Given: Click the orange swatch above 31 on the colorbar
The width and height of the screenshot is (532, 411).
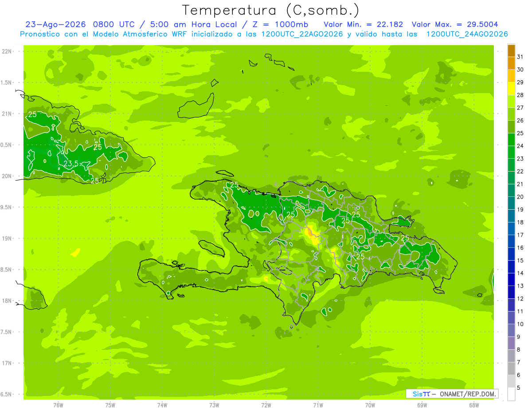Looking at the screenshot, I should click(511, 51).
